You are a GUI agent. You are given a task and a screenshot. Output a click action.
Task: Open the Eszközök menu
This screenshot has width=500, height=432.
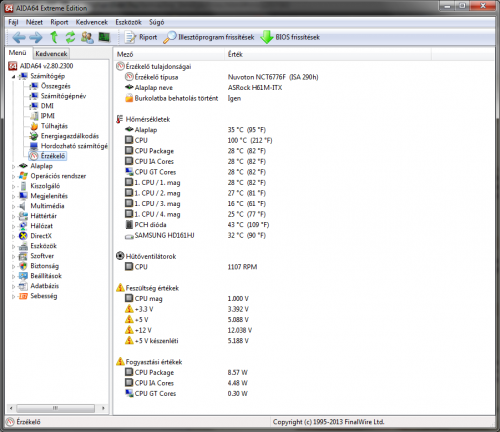(x=128, y=22)
